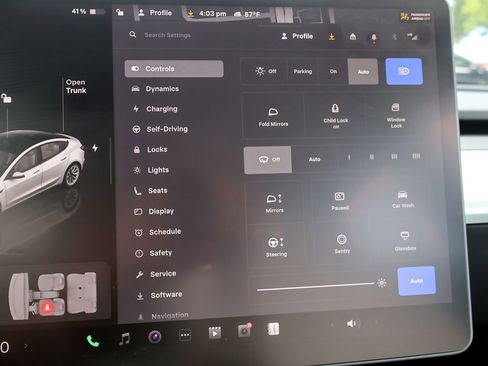Screen dimensions: 488x366
Task: Select wiper speed level IIII
Action: click(416, 156)
